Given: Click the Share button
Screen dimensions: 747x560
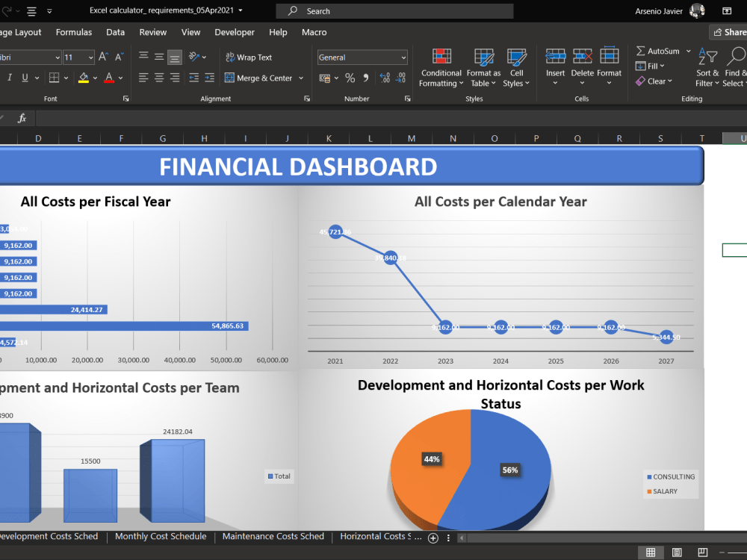Looking at the screenshot, I should point(730,31).
